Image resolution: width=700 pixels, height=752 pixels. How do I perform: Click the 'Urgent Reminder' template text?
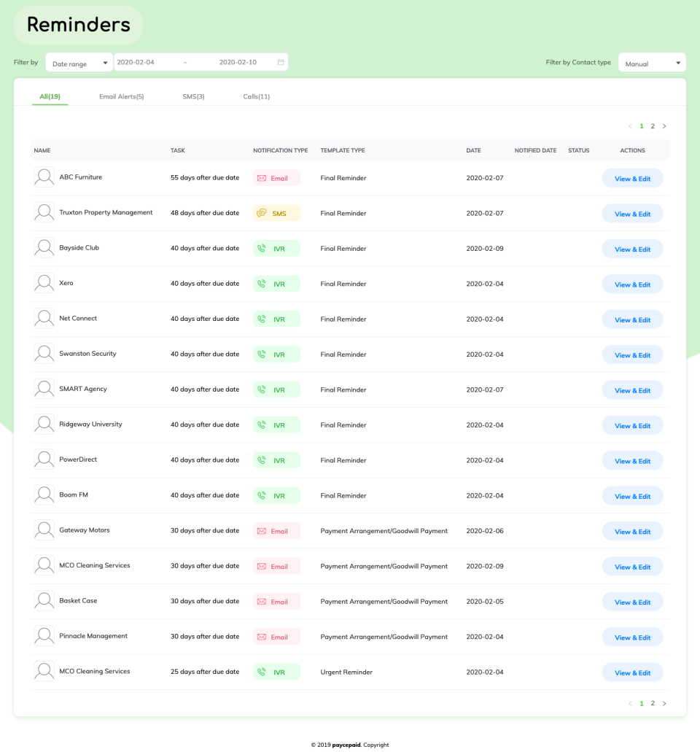click(x=346, y=672)
